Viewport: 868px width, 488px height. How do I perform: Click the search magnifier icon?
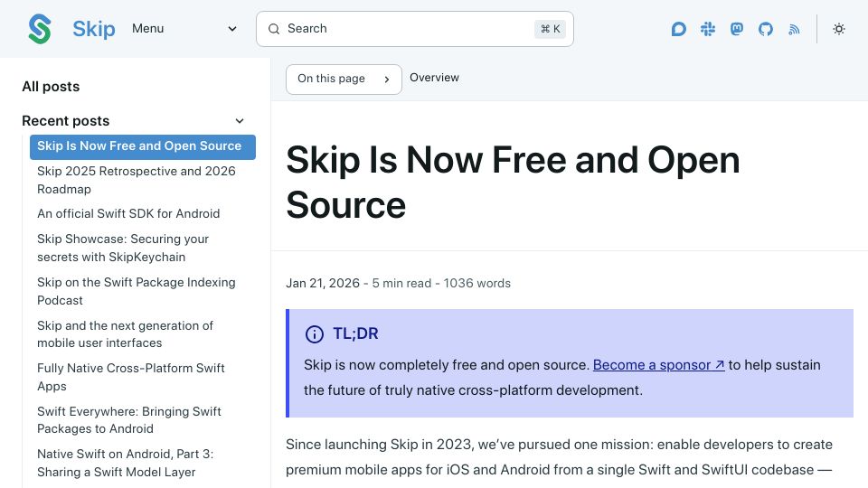(x=274, y=29)
